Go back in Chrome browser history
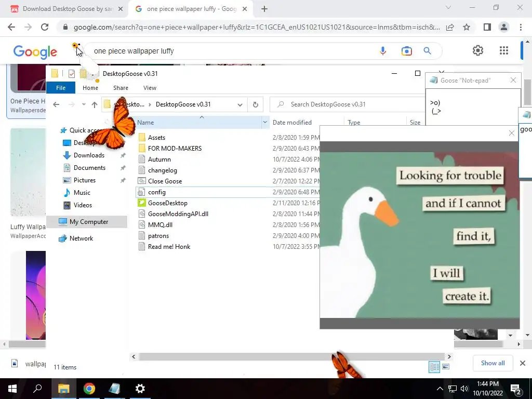This screenshot has height=399, width=532. (11, 27)
